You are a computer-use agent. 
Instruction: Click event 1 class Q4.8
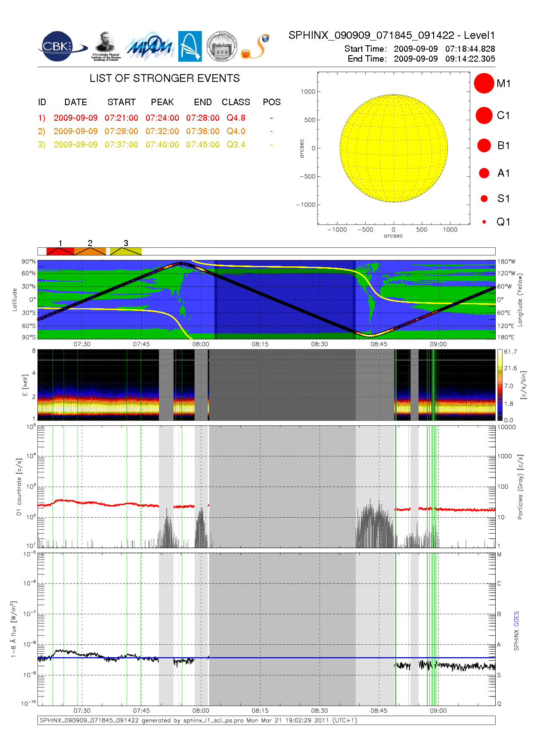(236, 118)
